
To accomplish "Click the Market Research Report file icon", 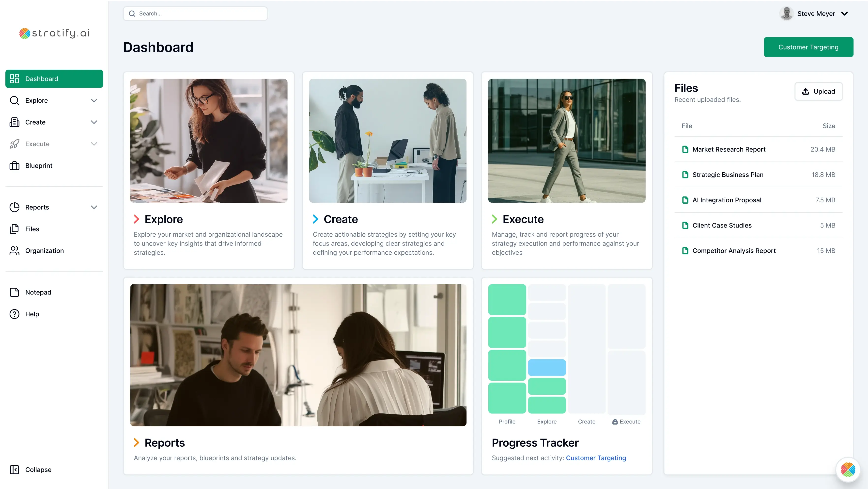I will (x=685, y=149).
